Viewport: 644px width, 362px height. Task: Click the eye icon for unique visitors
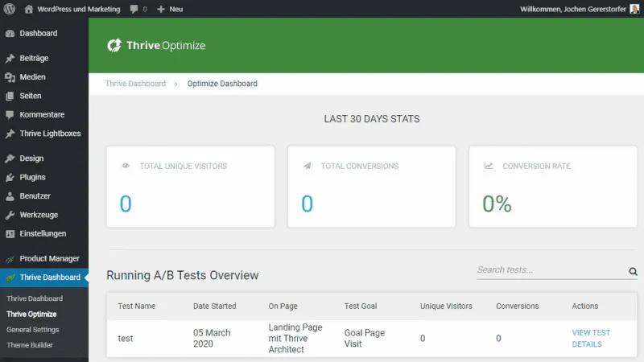[x=126, y=166]
